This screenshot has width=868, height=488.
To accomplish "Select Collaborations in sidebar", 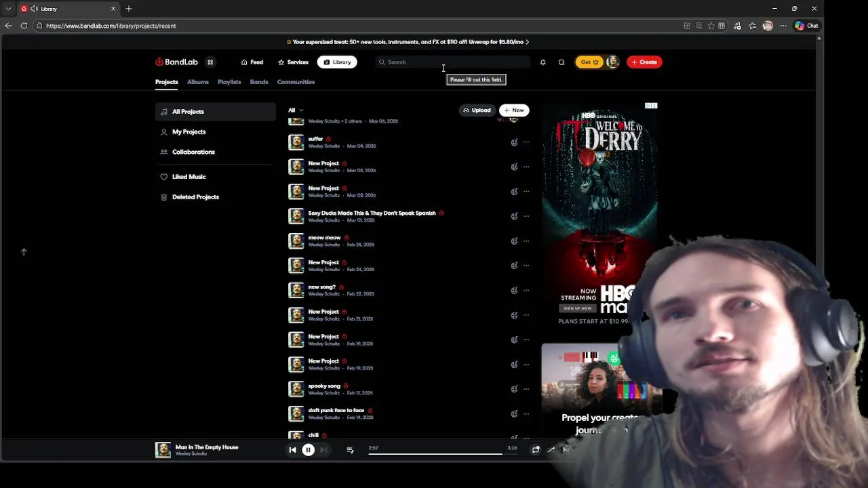I will pos(216,152).
